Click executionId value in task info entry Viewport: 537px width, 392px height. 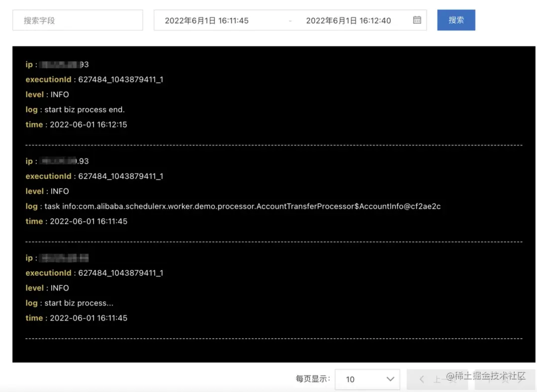120,176
